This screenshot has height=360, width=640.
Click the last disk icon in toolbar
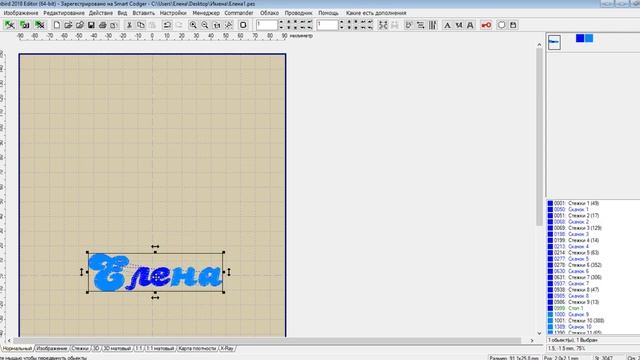click(x=513, y=25)
